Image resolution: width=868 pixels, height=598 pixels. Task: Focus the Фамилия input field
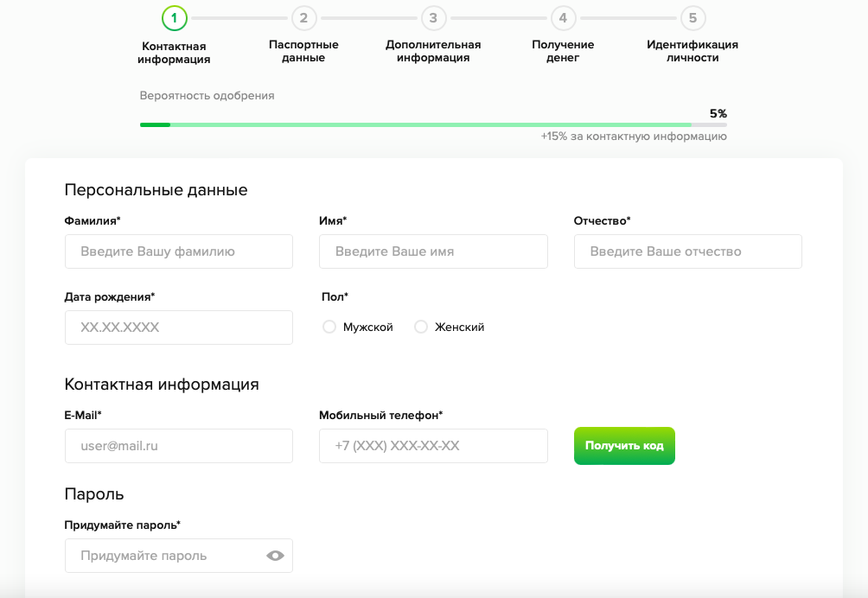[179, 251]
